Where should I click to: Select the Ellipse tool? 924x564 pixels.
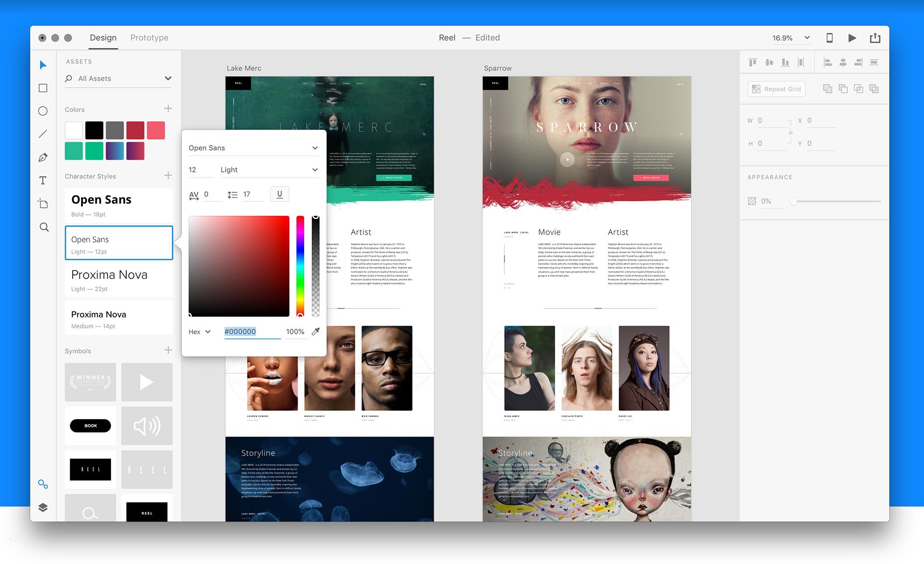(43, 111)
